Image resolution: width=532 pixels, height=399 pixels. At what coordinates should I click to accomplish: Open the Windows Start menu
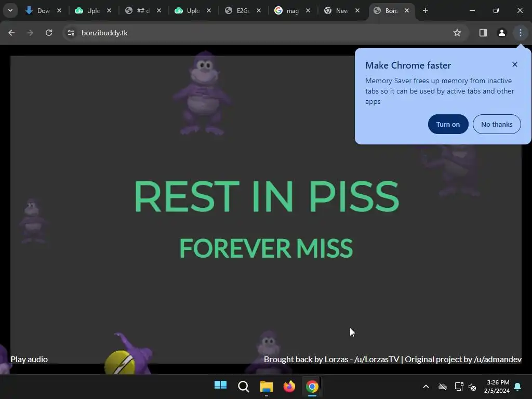click(x=220, y=386)
